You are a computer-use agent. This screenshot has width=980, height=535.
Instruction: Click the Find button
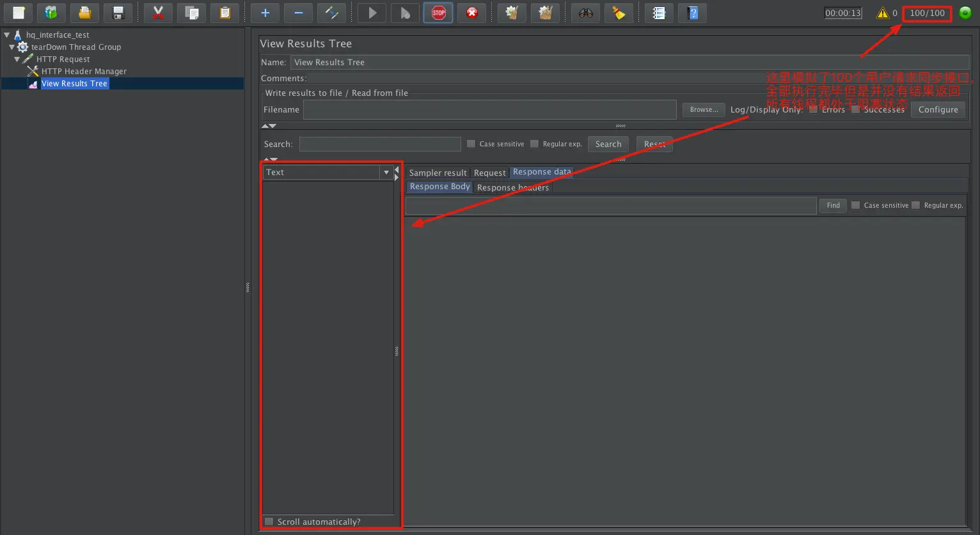(x=833, y=205)
